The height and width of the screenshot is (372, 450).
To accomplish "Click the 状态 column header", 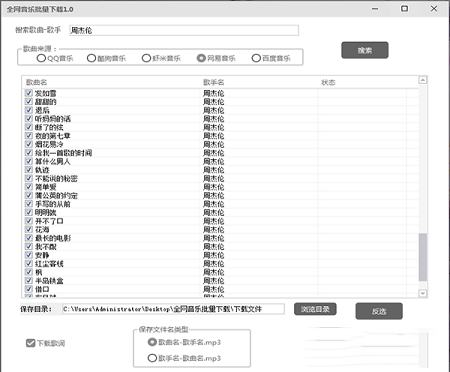I will (328, 82).
